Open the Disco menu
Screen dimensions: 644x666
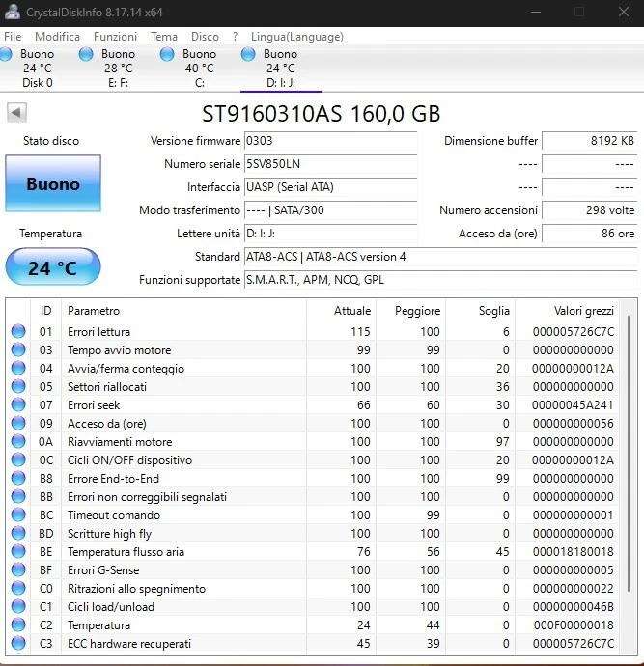[x=206, y=37]
